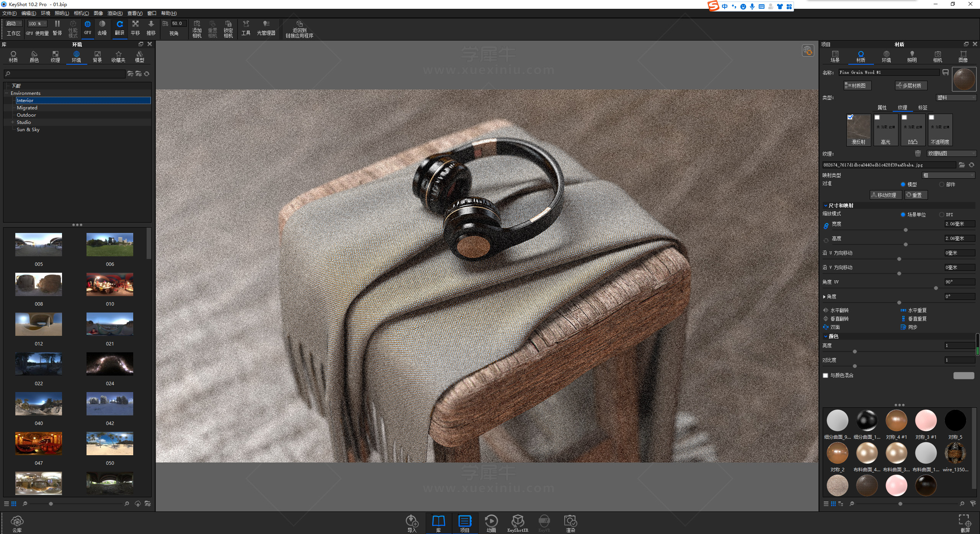Enable the 与颜色混合 checkbox
This screenshot has width=980, height=534.
825,376
